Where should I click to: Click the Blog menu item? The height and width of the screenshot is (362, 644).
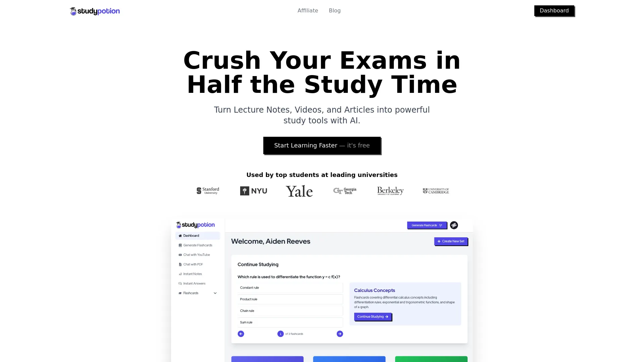pyautogui.click(x=334, y=11)
